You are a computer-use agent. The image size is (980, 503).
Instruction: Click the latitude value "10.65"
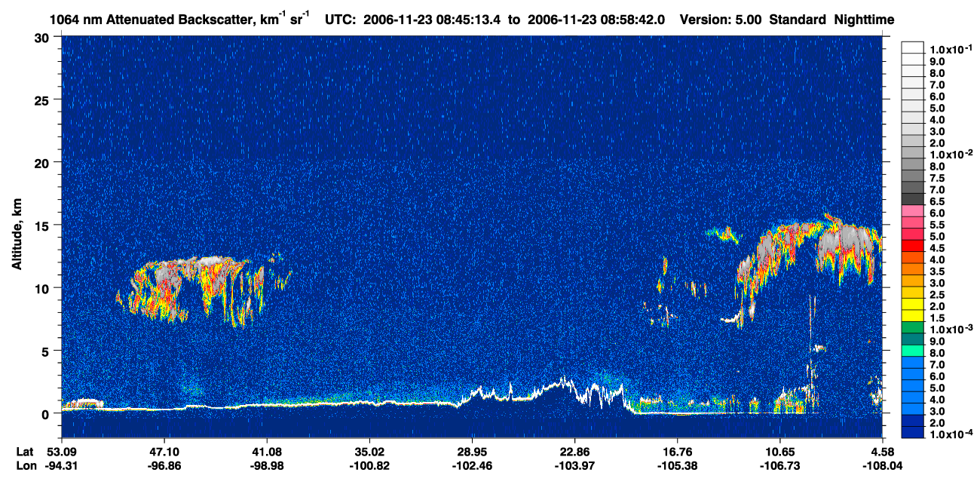pos(780,452)
